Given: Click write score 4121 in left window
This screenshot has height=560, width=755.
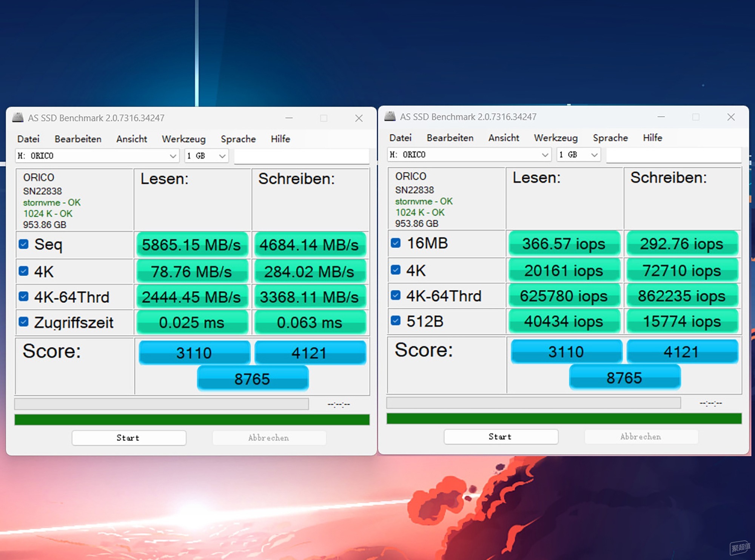Looking at the screenshot, I should pyautogui.click(x=310, y=353).
